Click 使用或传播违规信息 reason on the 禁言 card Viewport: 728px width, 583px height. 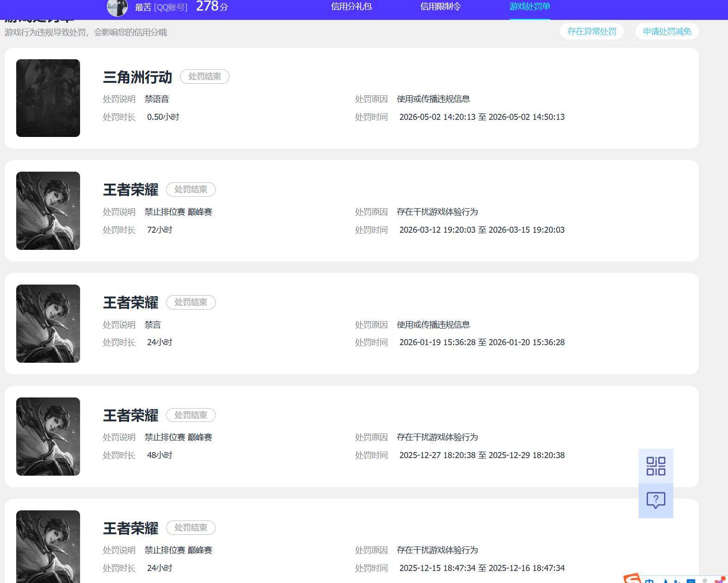pyautogui.click(x=433, y=325)
